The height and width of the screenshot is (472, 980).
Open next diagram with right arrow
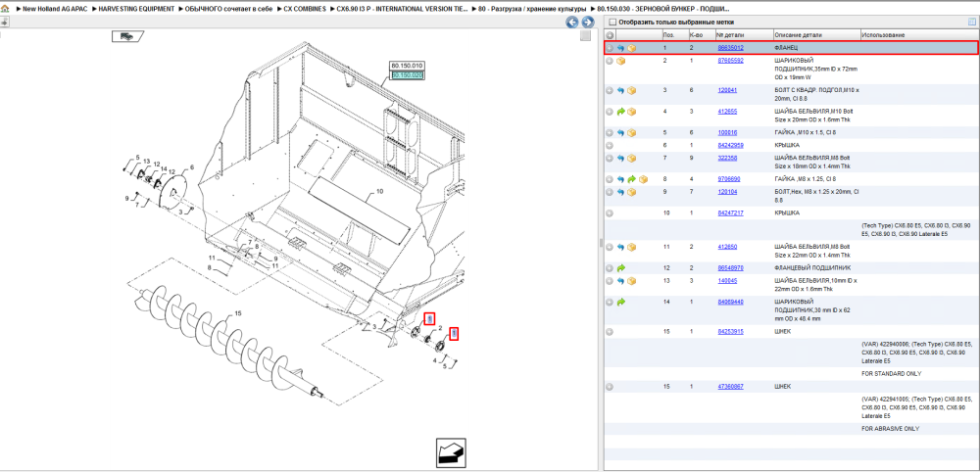coord(587,23)
